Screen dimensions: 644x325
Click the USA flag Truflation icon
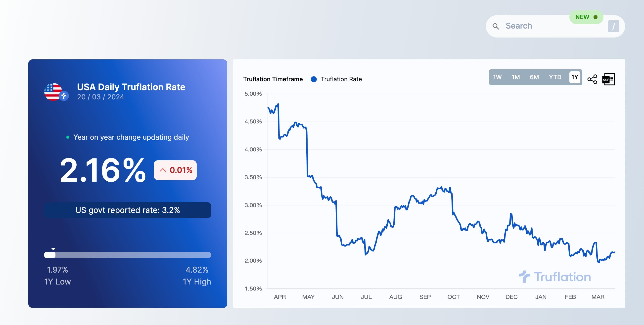pos(56,92)
